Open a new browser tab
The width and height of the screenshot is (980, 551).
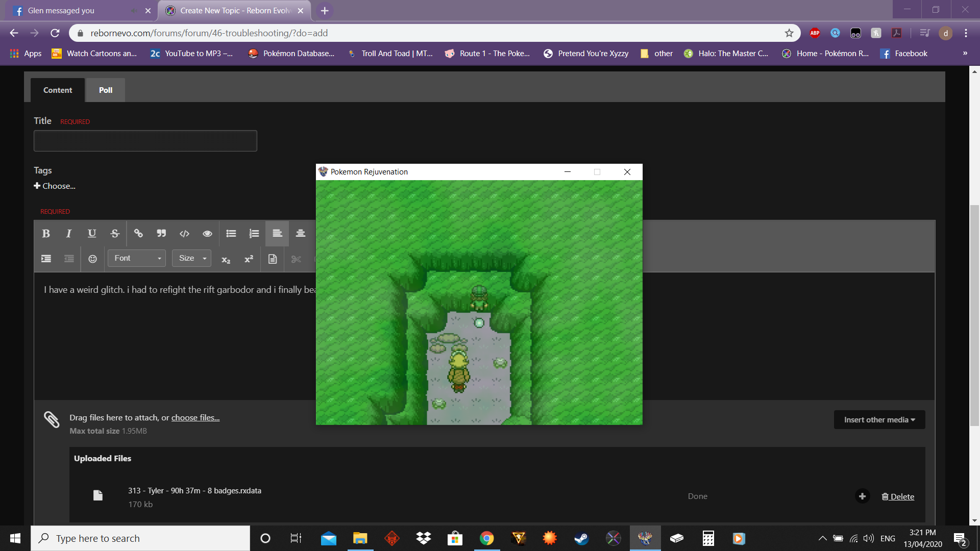tap(325, 11)
